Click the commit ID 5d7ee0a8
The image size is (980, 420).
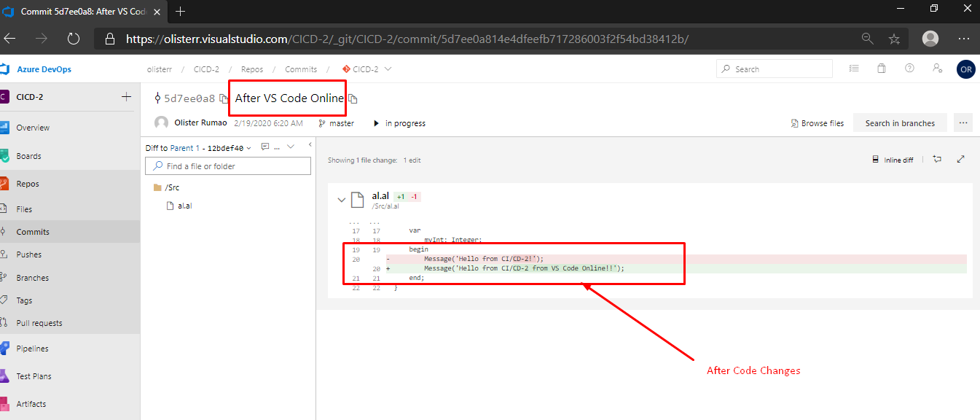[x=189, y=98]
